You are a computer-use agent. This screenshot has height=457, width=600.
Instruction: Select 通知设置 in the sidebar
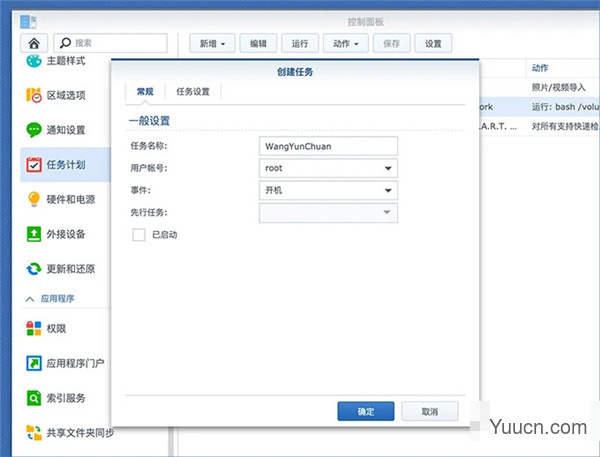(66, 130)
